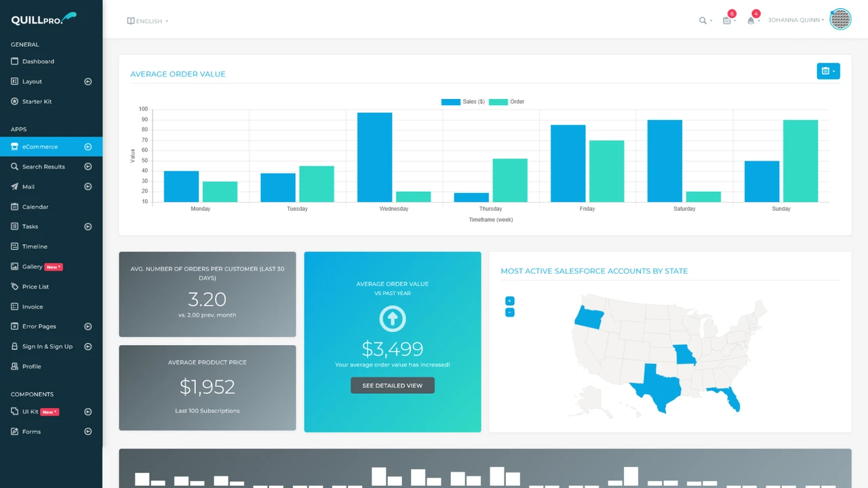Click the Search Results magnifier icon

[x=15, y=167]
